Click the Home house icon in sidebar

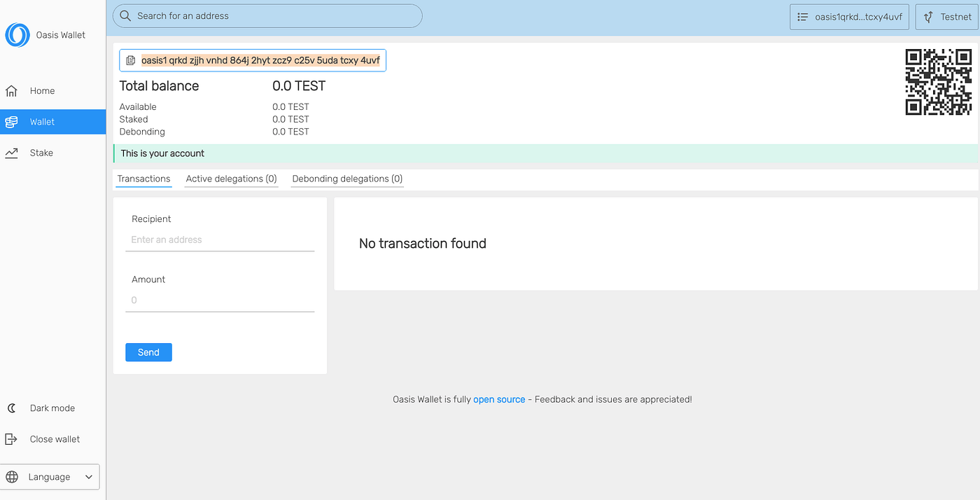[x=11, y=91]
